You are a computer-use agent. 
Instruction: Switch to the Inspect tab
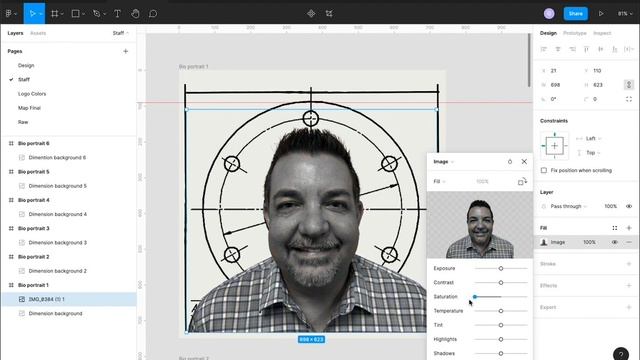point(602,33)
